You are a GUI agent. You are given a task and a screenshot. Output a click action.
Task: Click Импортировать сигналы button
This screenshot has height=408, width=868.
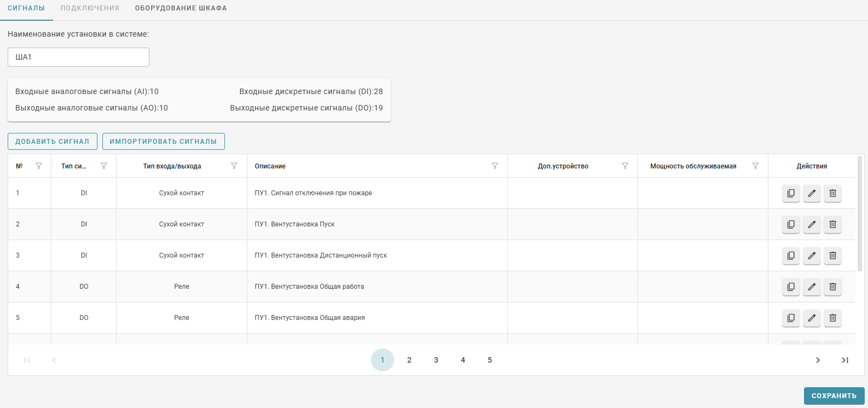(x=163, y=141)
